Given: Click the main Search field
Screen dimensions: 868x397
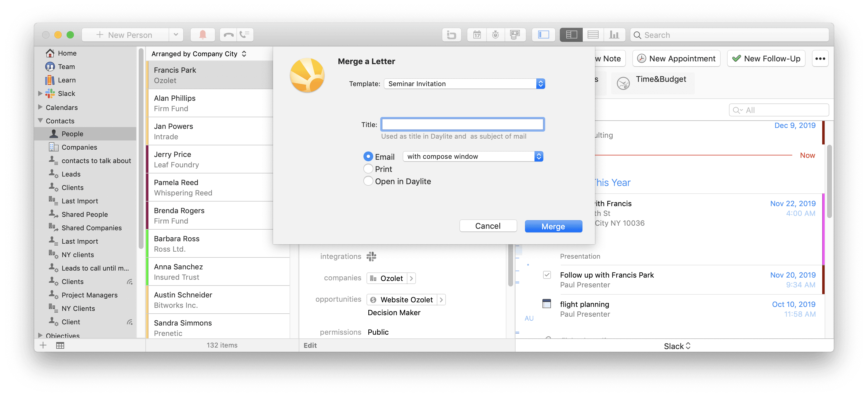Looking at the screenshot, I should coord(730,35).
